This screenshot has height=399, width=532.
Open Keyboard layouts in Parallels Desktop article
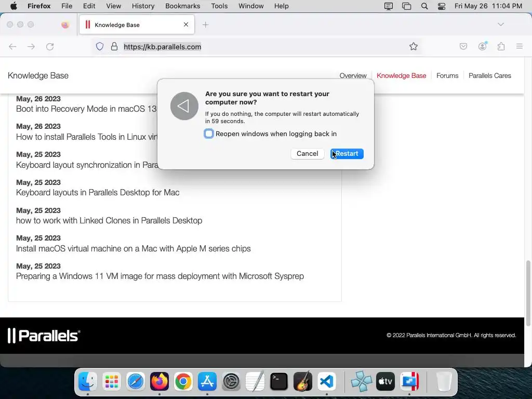(98, 192)
